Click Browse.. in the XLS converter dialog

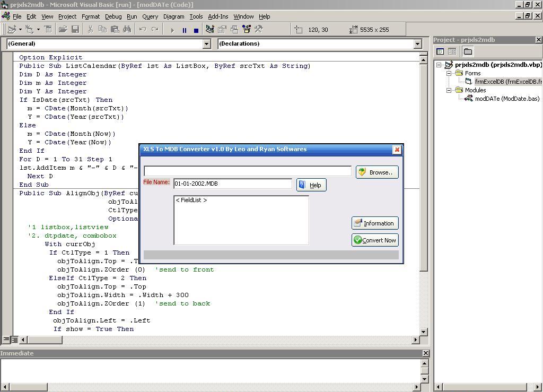(x=377, y=172)
